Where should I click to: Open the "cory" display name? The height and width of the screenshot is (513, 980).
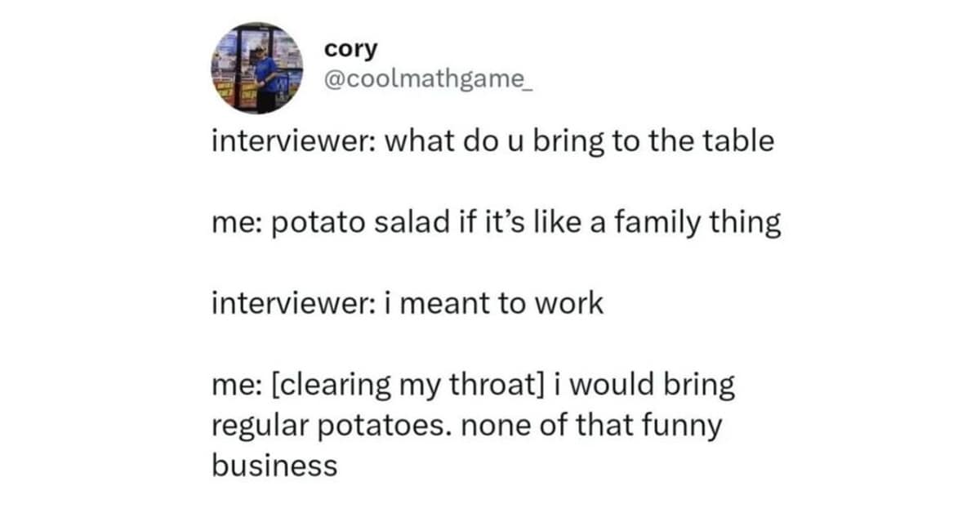(351, 48)
